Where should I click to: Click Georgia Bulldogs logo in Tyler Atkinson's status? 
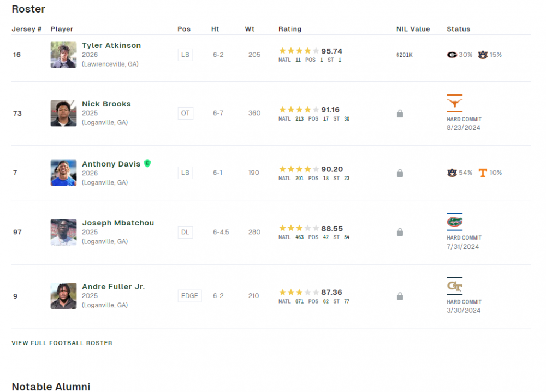click(452, 55)
